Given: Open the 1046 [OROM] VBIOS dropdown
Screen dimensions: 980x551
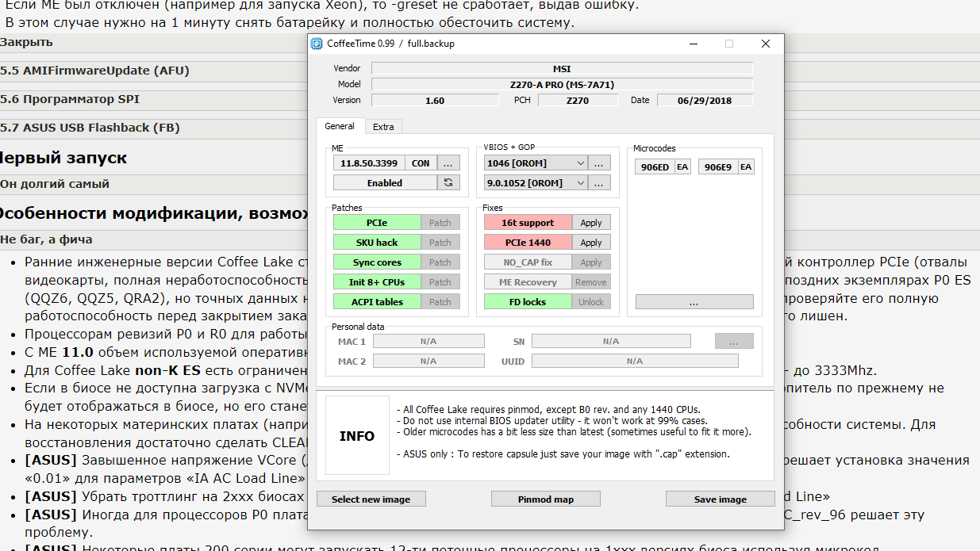Looking at the screenshot, I should [536, 163].
